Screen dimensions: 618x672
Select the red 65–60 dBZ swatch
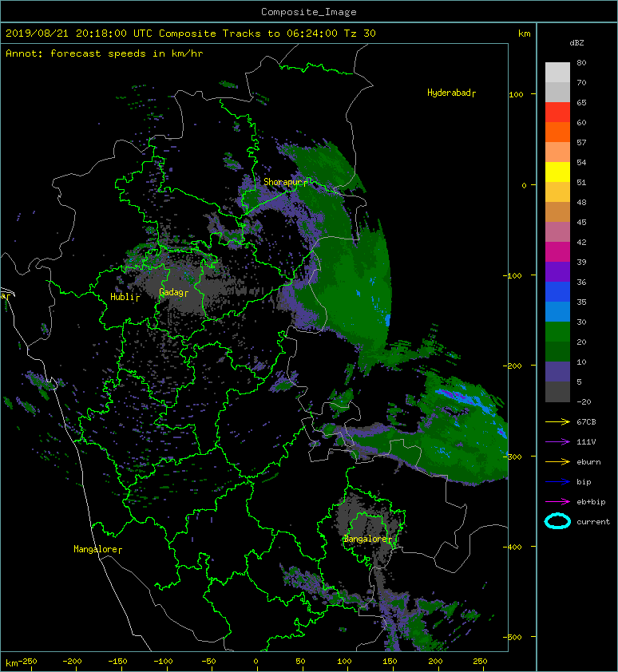557,113
